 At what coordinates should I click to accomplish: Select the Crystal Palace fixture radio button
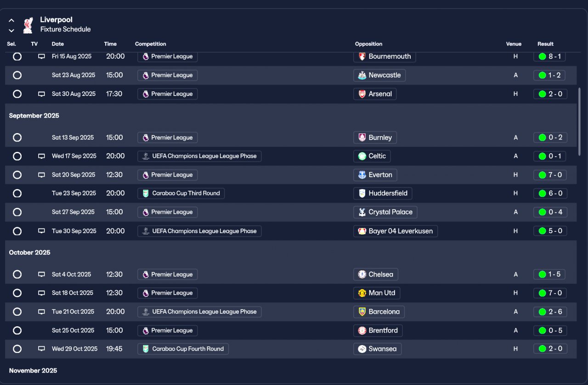(x=17, y=212)
